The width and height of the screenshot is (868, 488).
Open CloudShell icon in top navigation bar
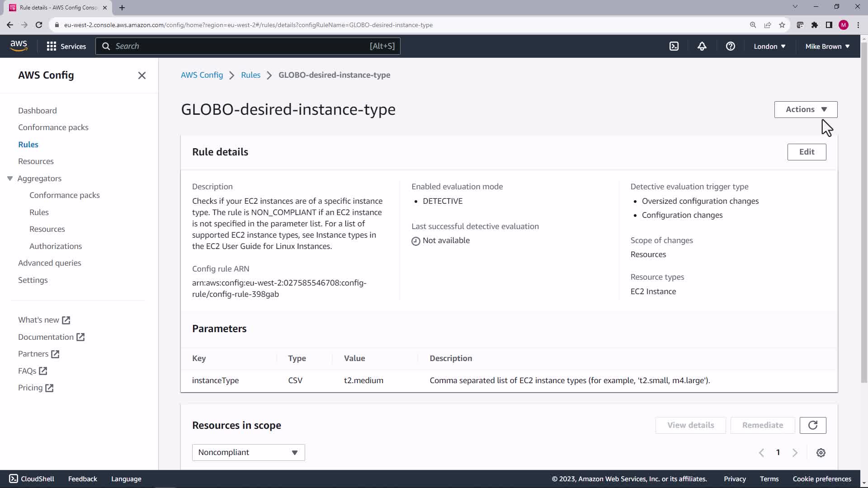[x=674, y=46]
